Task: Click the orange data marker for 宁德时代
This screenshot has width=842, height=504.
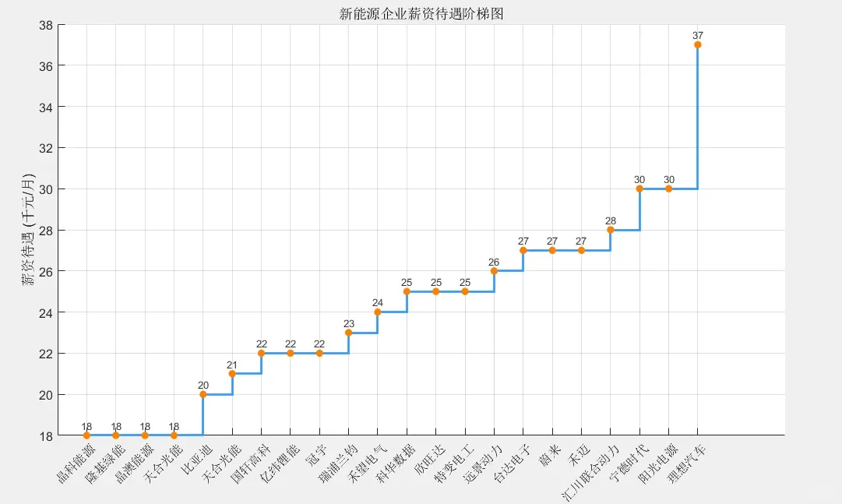Action: pyautogui.click(x=639, y=189)
